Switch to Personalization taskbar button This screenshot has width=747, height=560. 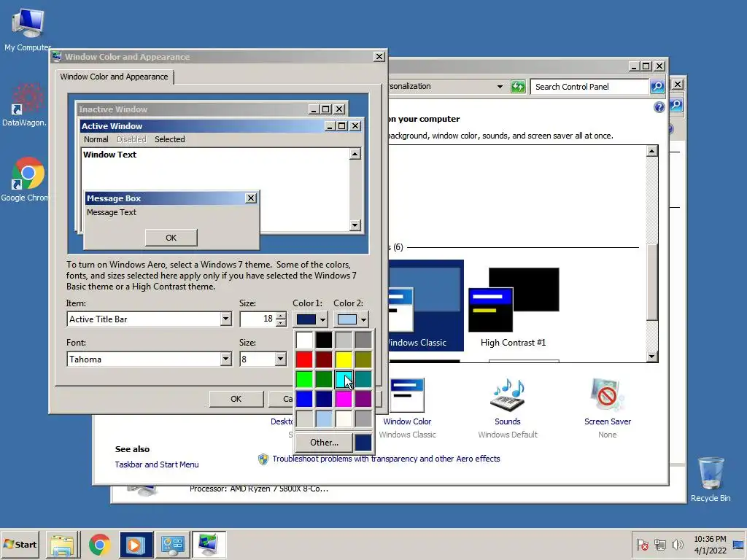pyautogui.click(x=209, y=545)
